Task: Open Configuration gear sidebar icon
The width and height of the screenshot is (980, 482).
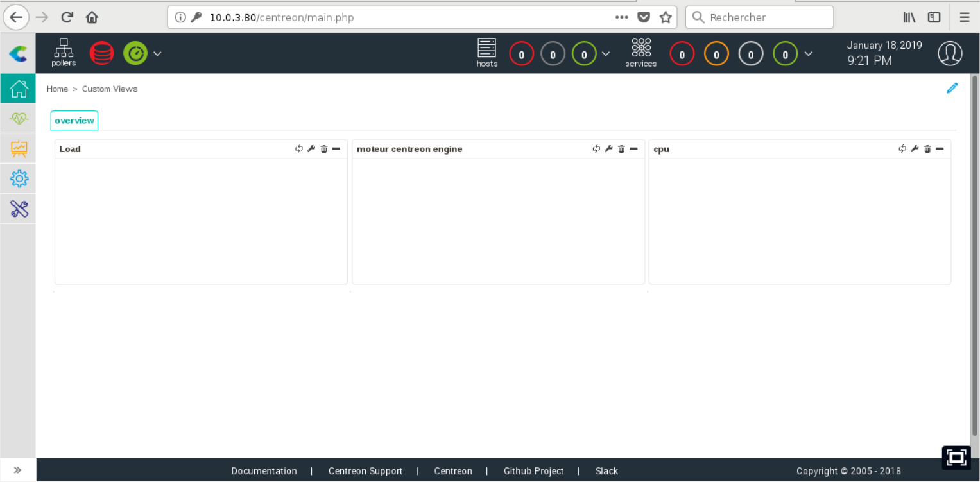Action: tap(19, 178)
